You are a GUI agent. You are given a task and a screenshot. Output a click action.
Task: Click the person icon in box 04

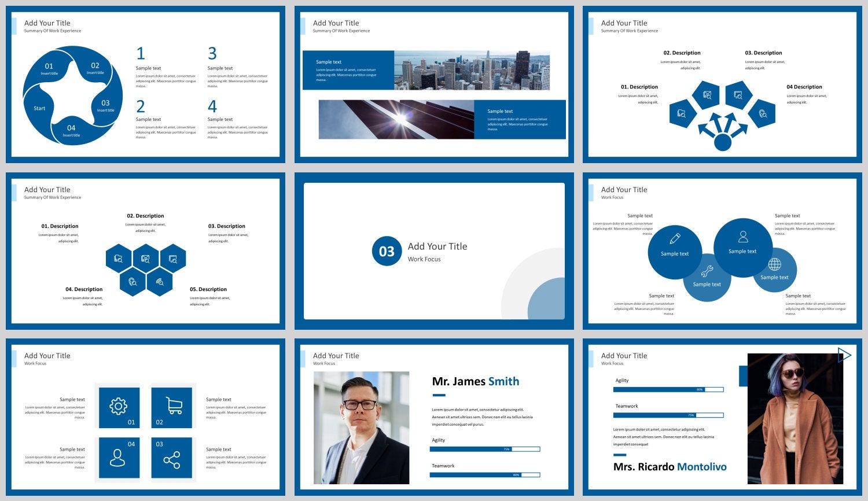(x=118, y=458)
